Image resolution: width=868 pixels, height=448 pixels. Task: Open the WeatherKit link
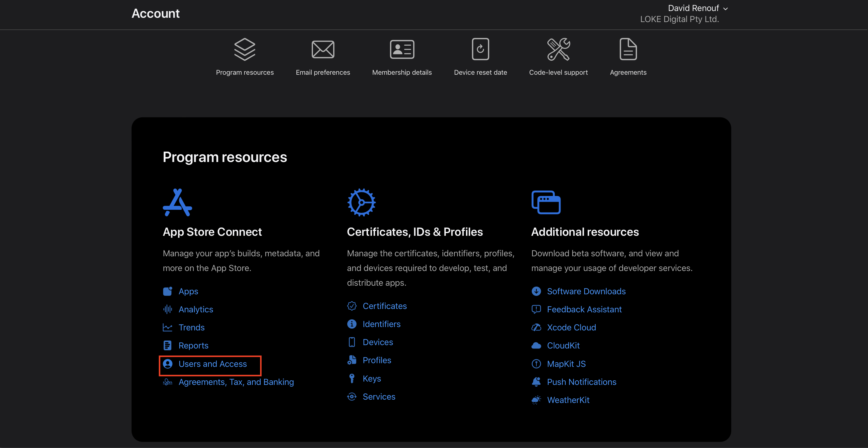[568, 400]
